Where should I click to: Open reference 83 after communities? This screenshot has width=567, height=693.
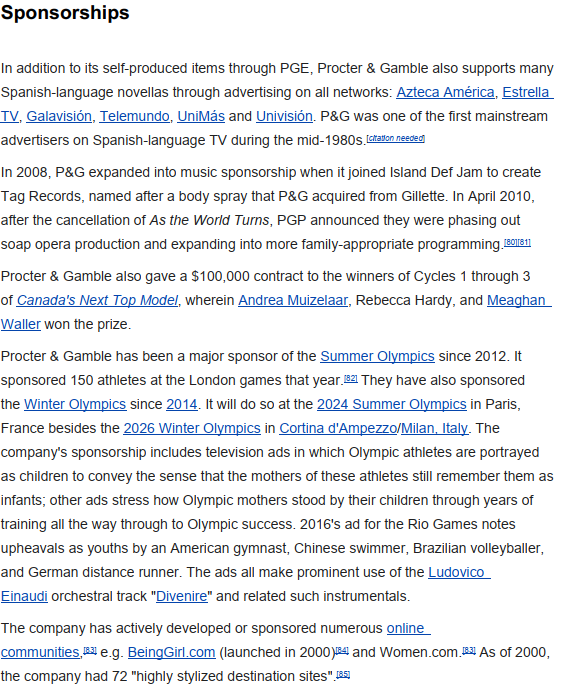click(x=90, y=651)
